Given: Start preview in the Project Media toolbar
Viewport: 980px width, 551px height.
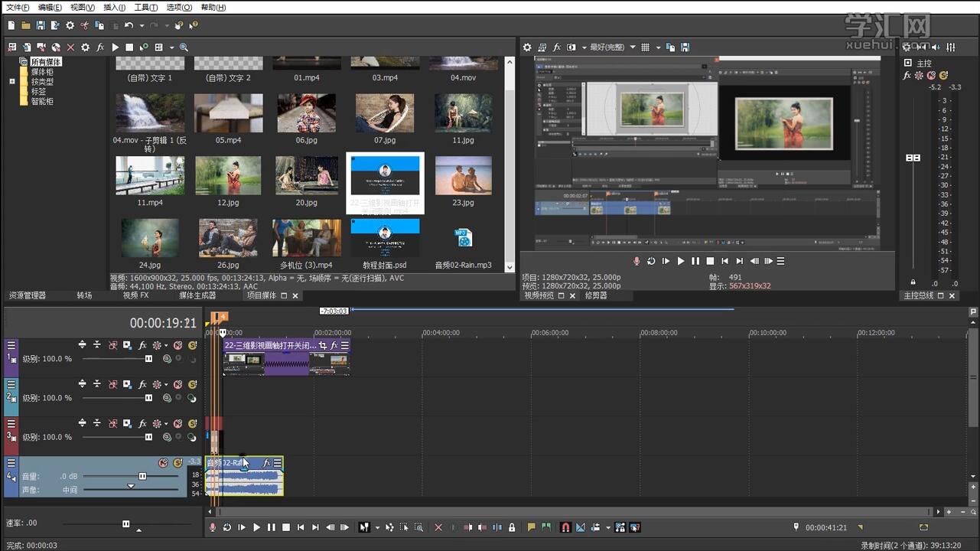Looking at the screenshot, I should (x=116, y=47).
